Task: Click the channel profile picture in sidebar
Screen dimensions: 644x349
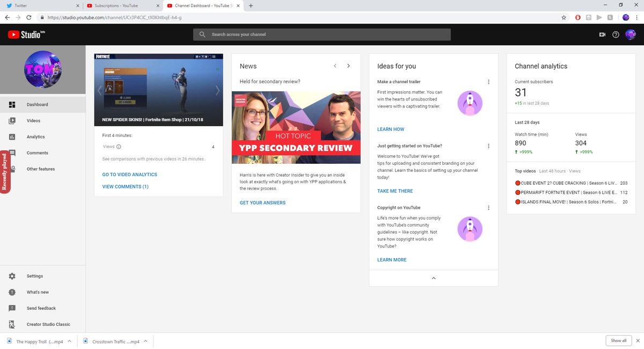Action: coord(43,69)
